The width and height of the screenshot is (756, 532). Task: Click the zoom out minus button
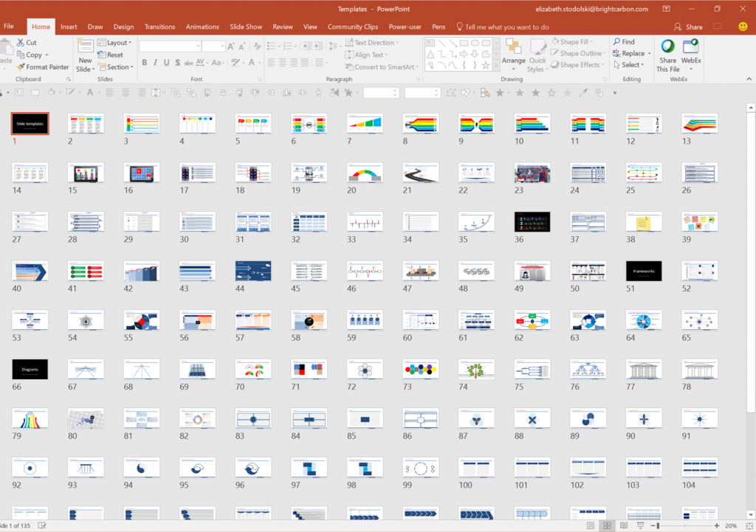(653, 526)
